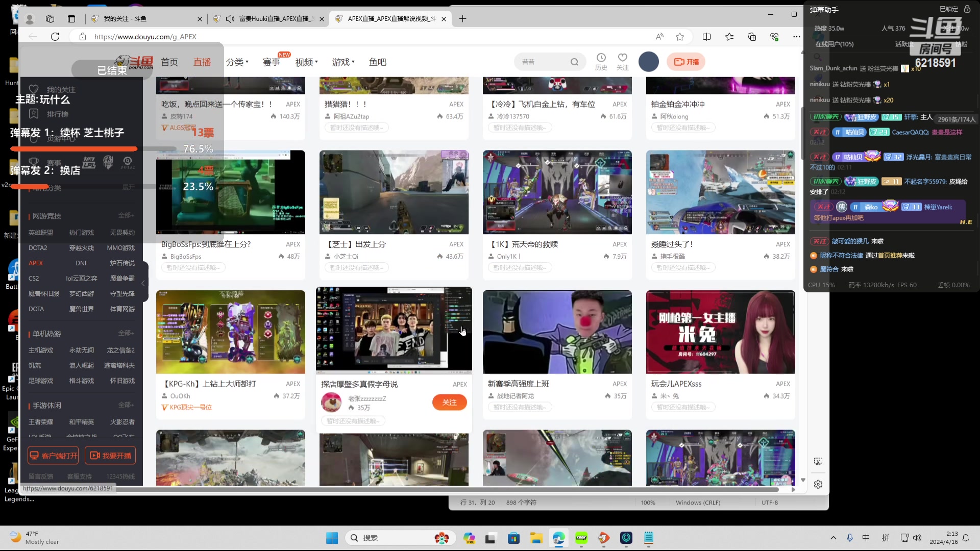Open the 历史 history clock icon
This screenshot has width=980, height=551.
pos(601,61)
